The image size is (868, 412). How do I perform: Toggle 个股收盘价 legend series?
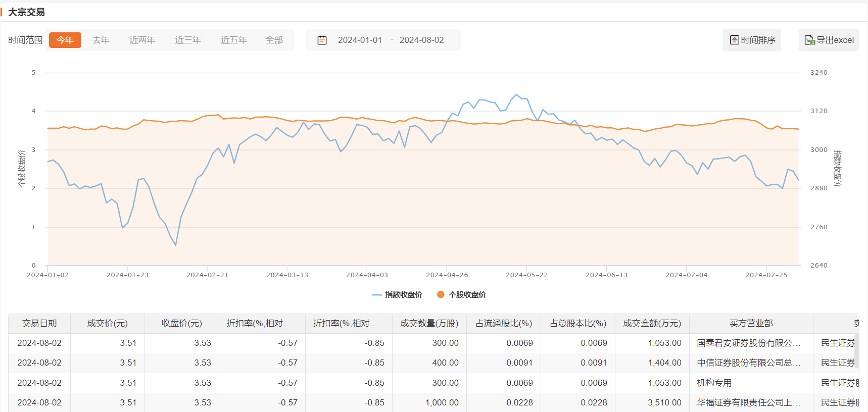[x=461, y=295]
